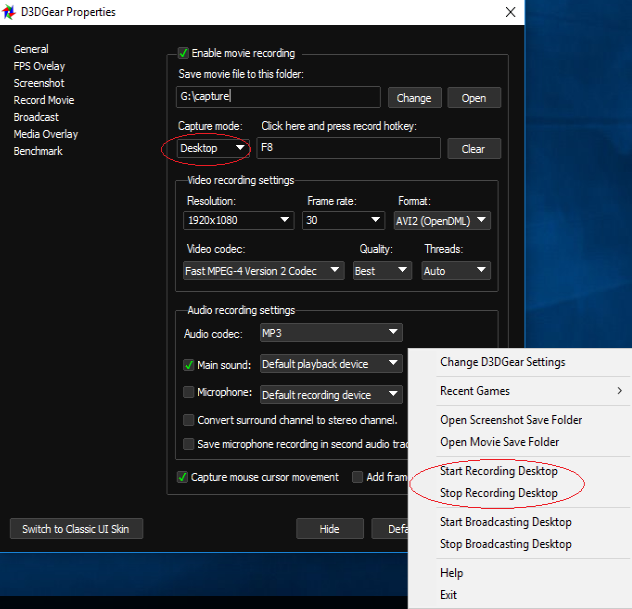Image resolution: width=632 pixels, height=609 pixels.
Task: Open the Broadcast settings page
Action: pos(36,117)
